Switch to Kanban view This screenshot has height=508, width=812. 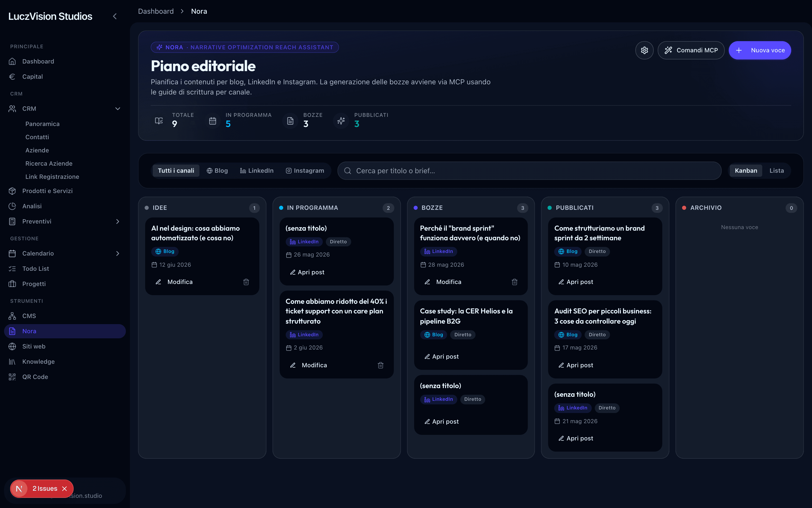click(x=746, y=171)
